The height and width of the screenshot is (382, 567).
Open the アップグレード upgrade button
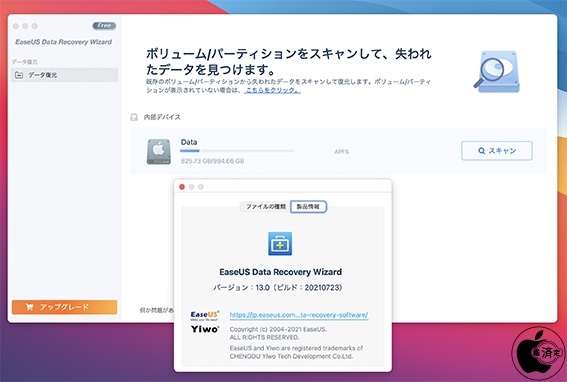[x=64, y=307]
